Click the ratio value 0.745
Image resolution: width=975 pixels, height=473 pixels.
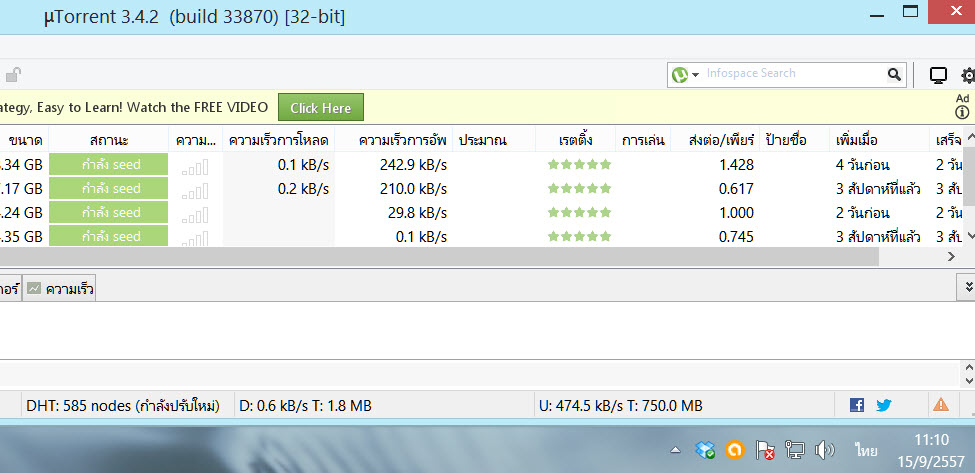[736, 237]
